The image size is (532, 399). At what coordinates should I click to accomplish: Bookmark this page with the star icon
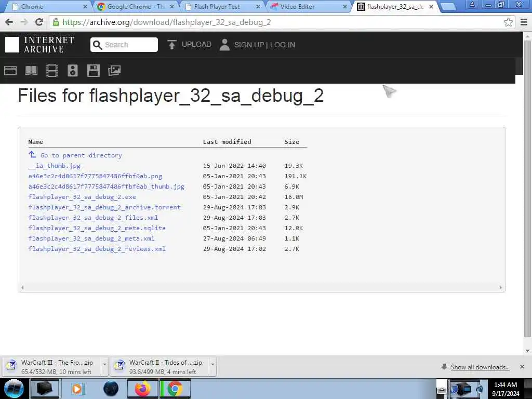coord(508,22)
